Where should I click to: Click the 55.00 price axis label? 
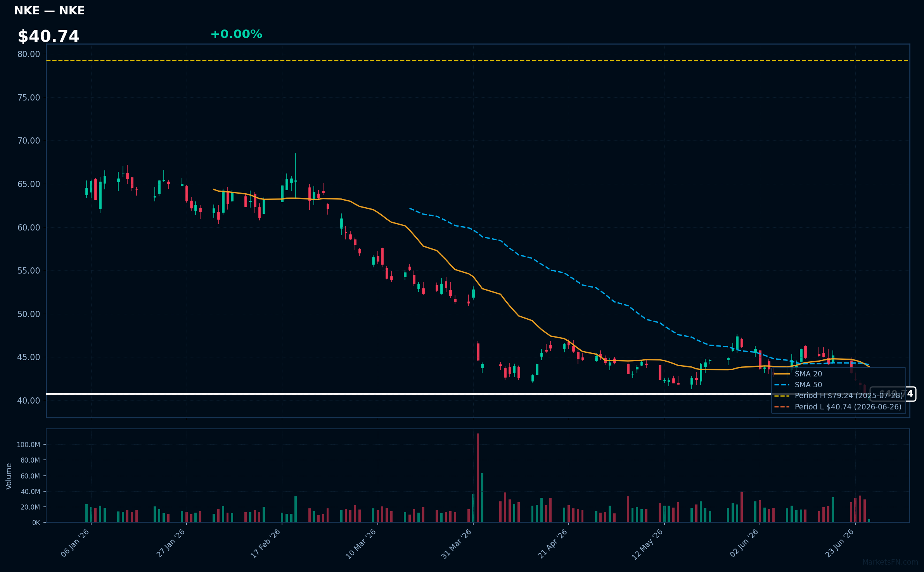(x=29, y=270)
